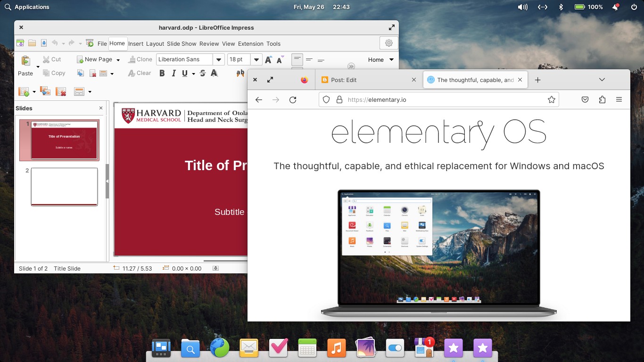Toggle text shadow formatting
The width and height of the screenshot is (644, 362).
[x=214, y=73]
